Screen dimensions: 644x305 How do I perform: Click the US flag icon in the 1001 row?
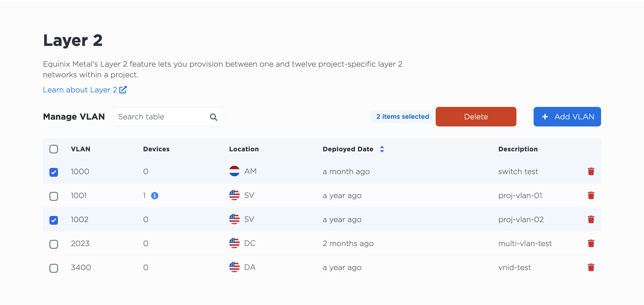pos(234,195)
